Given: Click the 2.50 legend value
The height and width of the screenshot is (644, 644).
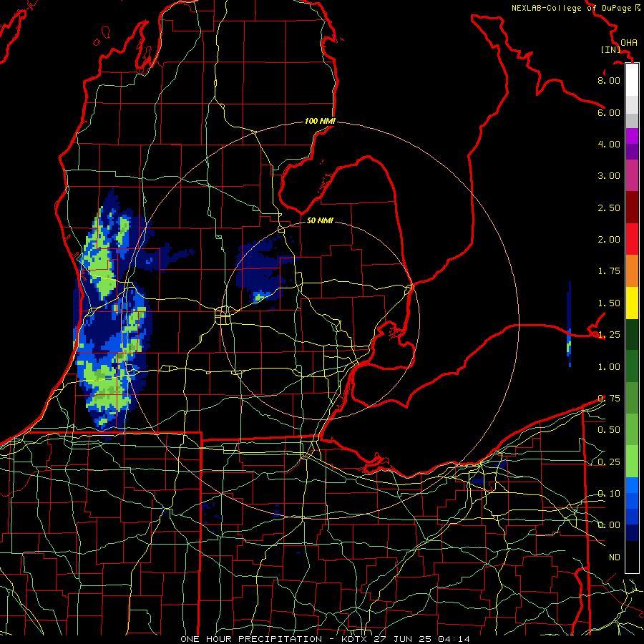Looking at the screenshot, I should pos(609,208).
